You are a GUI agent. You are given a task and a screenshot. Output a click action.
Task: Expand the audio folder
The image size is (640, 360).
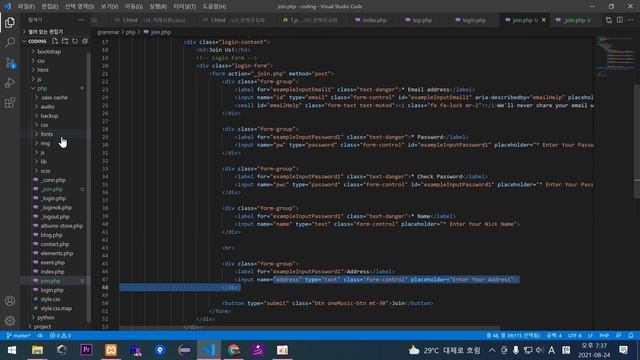click(47, 107)
